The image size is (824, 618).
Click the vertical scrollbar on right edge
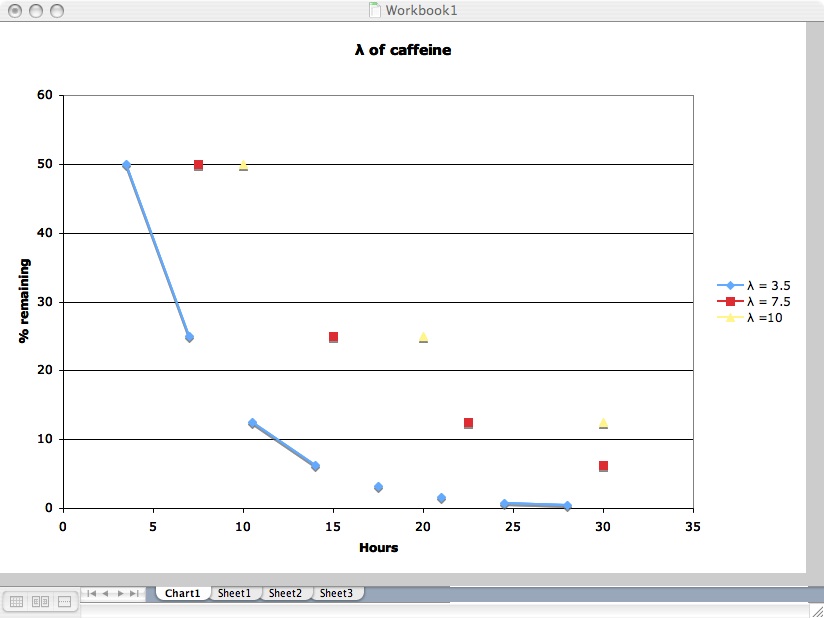coord(815,300)
